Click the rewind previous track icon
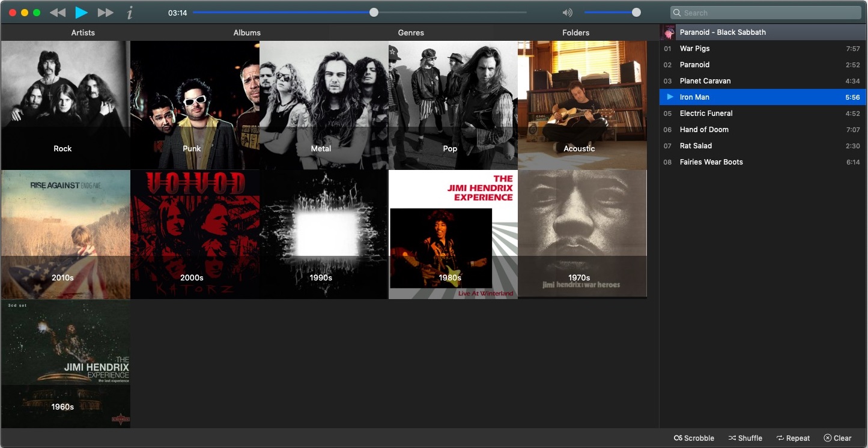Screen dimensions: 868x448 (58, 13)
